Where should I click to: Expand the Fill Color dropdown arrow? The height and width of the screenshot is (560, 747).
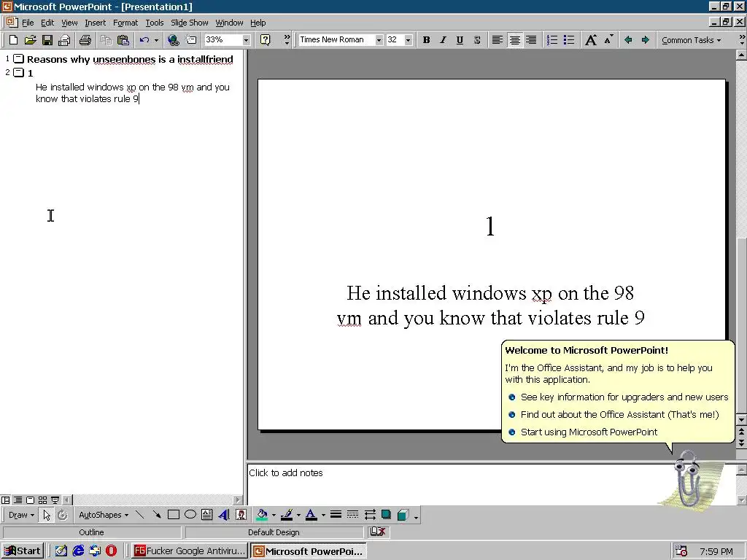click(x=274, y=515)
